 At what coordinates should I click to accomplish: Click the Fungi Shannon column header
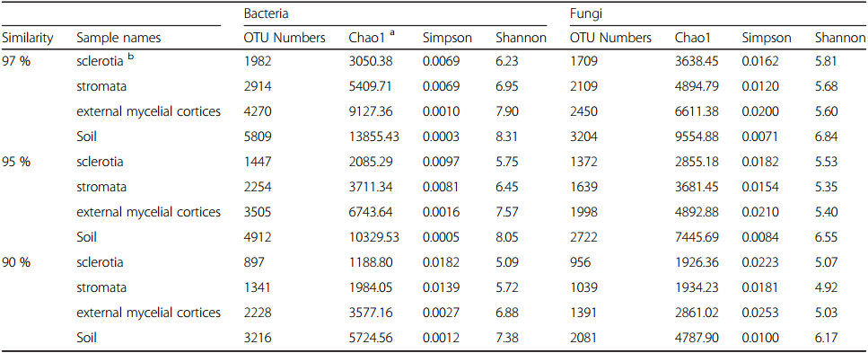click(x=840, y=39)
